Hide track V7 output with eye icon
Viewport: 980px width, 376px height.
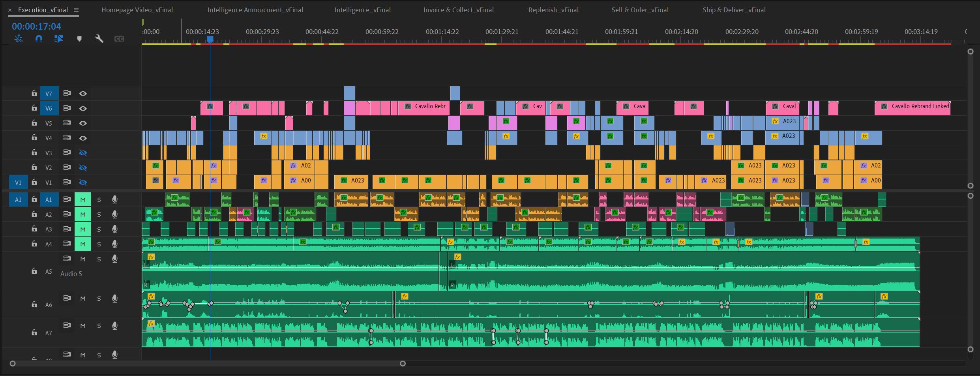tap(83, 94)
